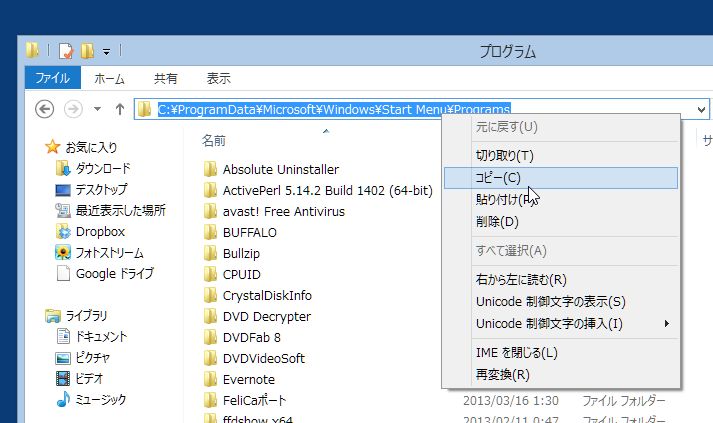Click the フォトストリーム sunflower icon
Viewport: 713px width, 423px height.
(63, 252)
